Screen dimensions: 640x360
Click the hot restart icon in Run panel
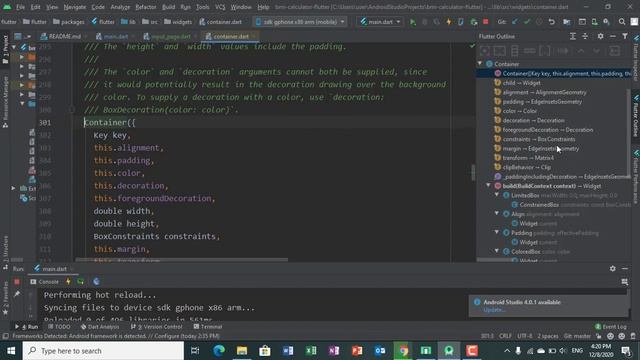[x=80, y=282]
